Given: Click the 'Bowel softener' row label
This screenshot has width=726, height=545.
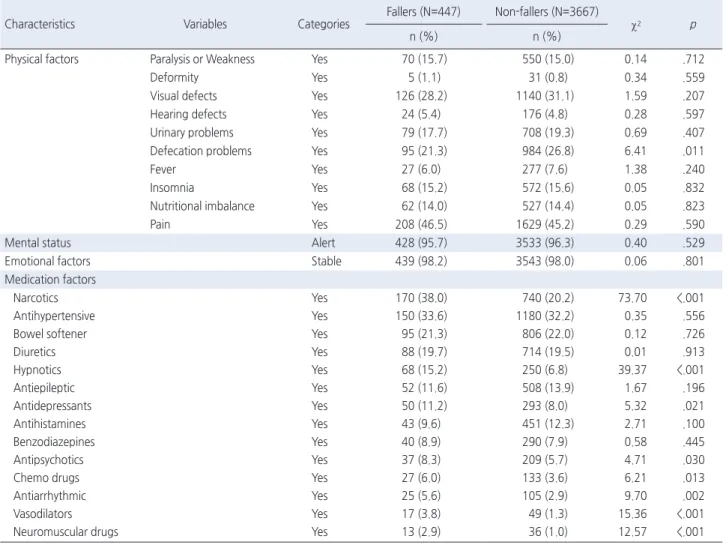Looking at the screenshot, I should click(50, 334).
